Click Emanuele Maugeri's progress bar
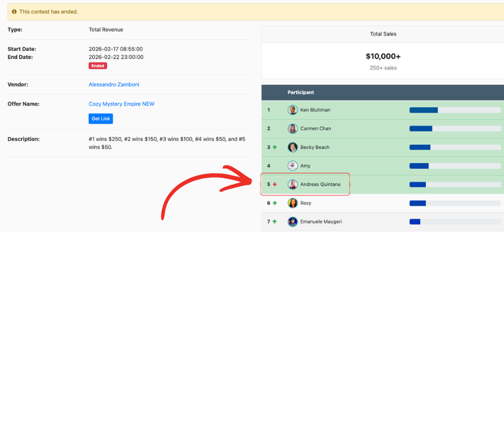Screen dimensions: 504x423 point(455,222)
